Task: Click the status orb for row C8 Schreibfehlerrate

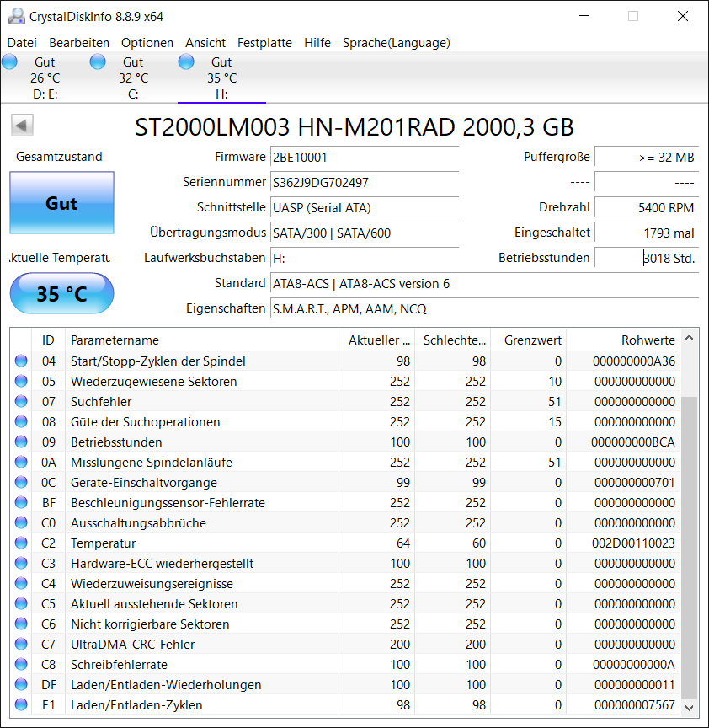Action: tap(21, 665)
